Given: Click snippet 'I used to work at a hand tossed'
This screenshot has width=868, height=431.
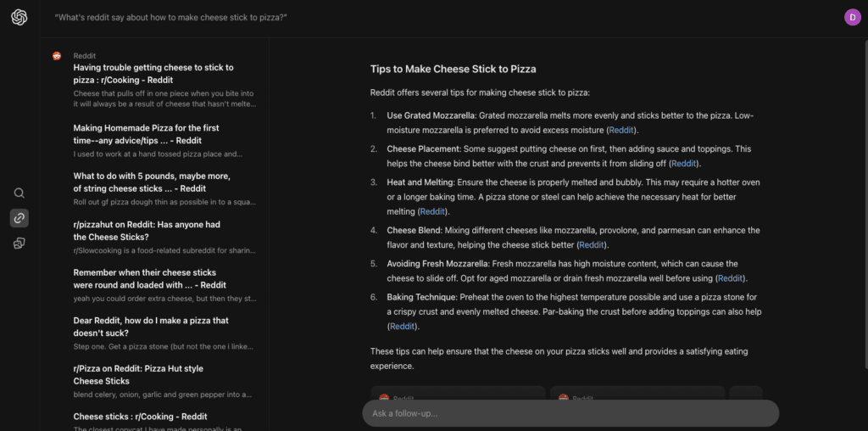Looking at the screenshot, I should pos(158,154).
